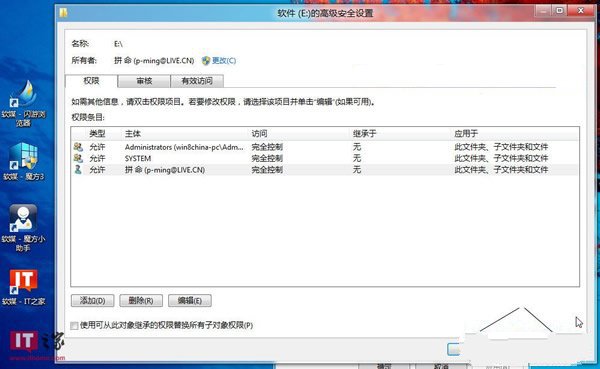This screenshot has width=600, height=369.
Task: Click the shield icon beside 更改(C)
Action: click(x=206, y=60)
